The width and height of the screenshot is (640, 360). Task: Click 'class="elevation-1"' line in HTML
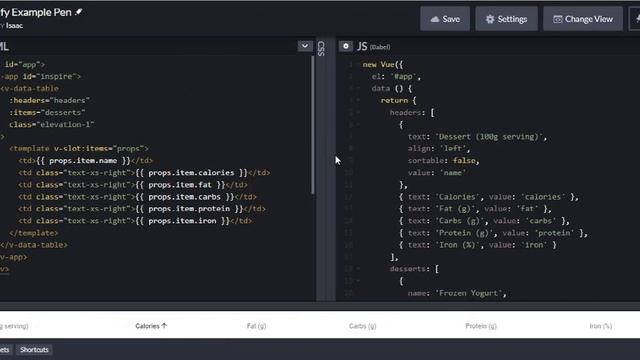point(51,124)
